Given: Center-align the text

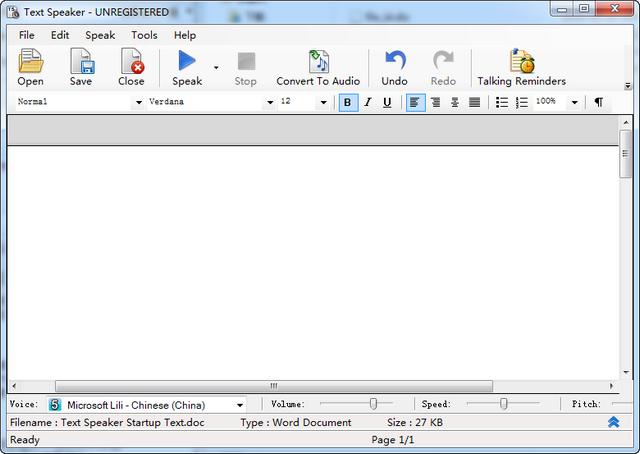Looking at the screenshot, I should click(455, 102).
